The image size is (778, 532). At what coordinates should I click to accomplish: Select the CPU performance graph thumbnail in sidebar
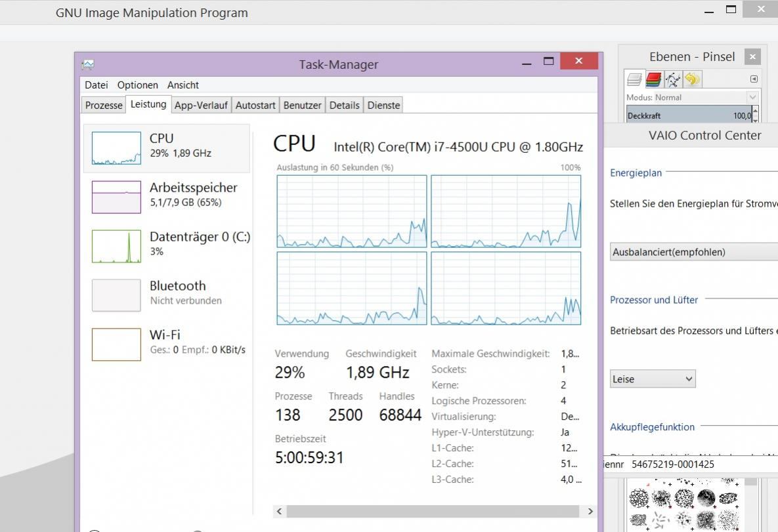coord(116,148)
